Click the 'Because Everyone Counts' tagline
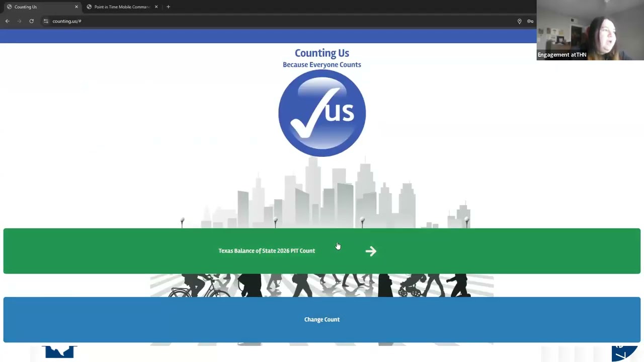The width and height of the screenshot is (644, 362). 322,64
